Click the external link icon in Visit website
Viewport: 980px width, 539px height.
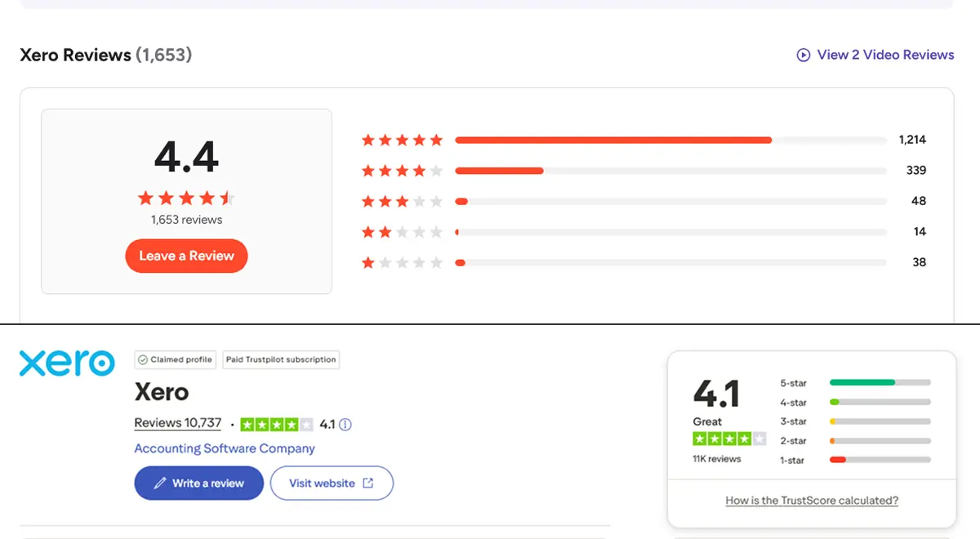tap(370, 483)
